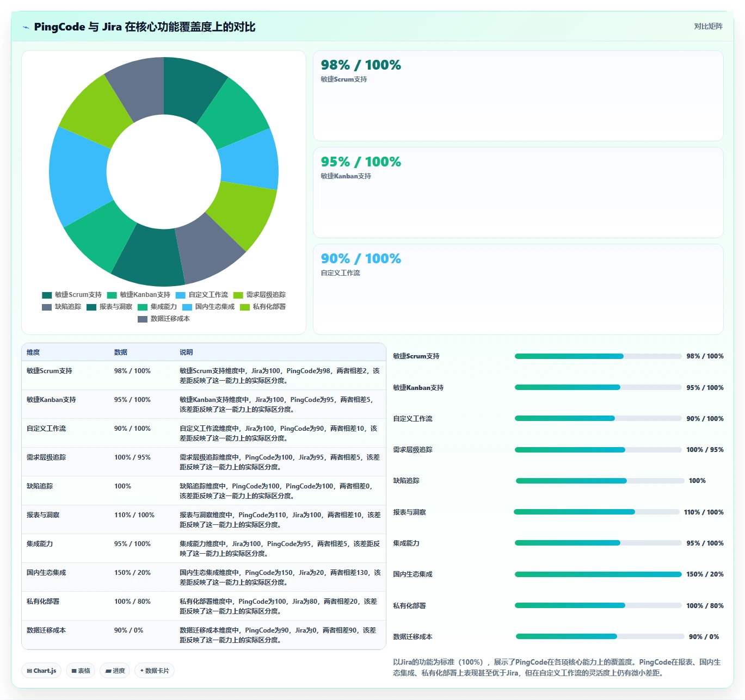Click the description text for the 国内生态集成 row
Viewport: 745px width, 700px height.
(280, 578)
